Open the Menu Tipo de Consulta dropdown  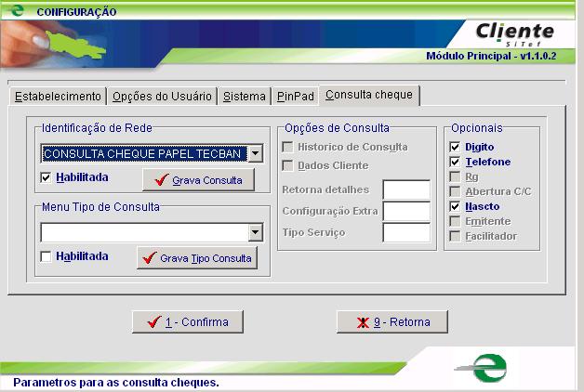coord(256,232)
